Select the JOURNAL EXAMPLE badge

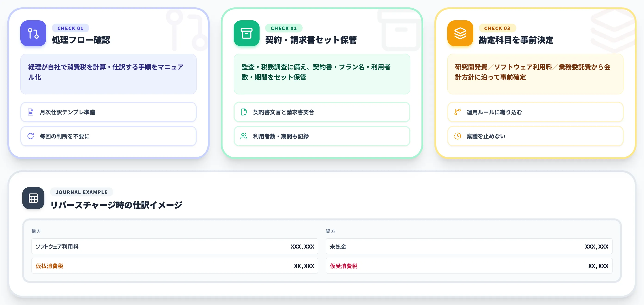[81, 192]
